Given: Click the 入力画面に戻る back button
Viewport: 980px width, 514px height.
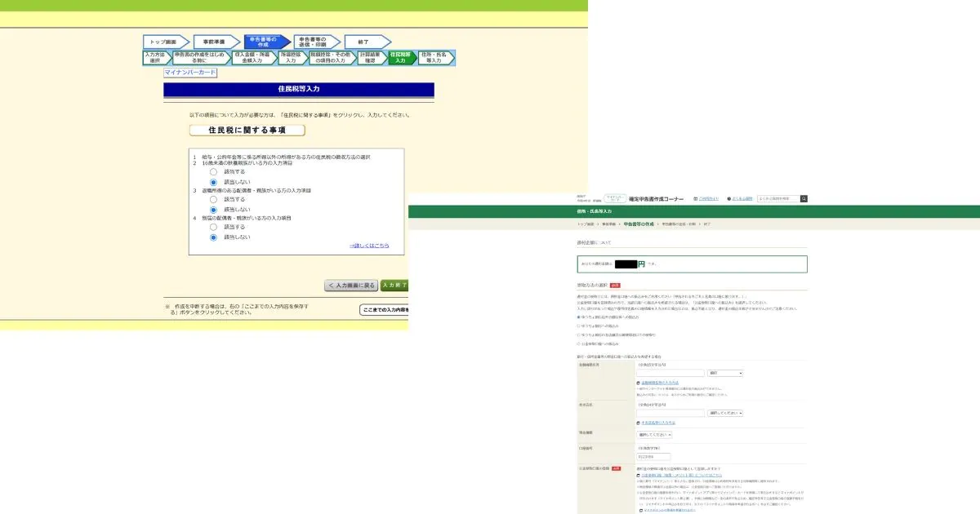Looking at the screenshot, I should click(350, 286).
